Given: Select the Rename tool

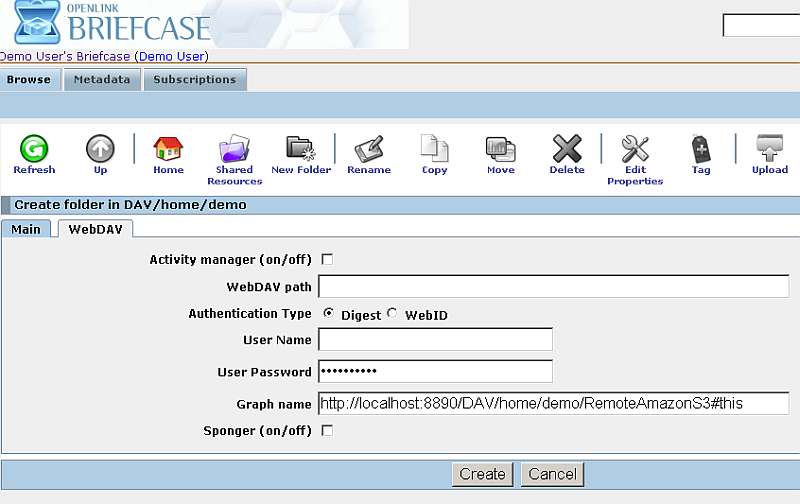Looking at the screenshot, I should [369, 150].
